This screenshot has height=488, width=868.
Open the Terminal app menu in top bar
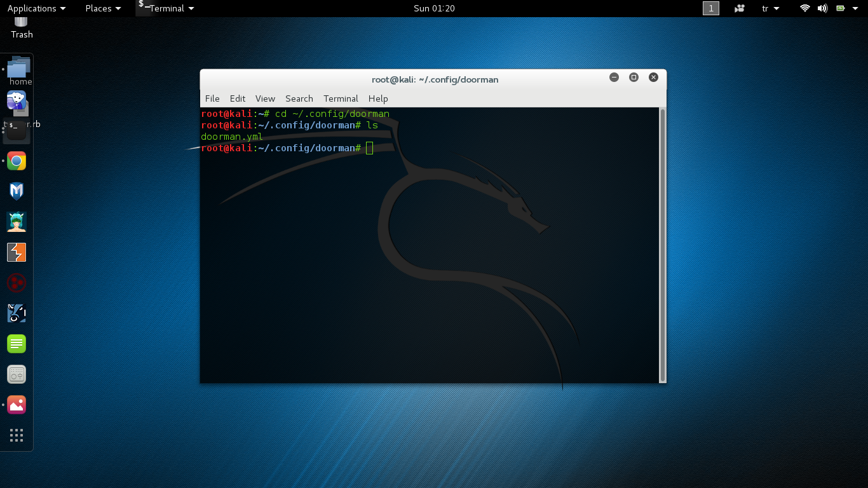coord(166,8)
